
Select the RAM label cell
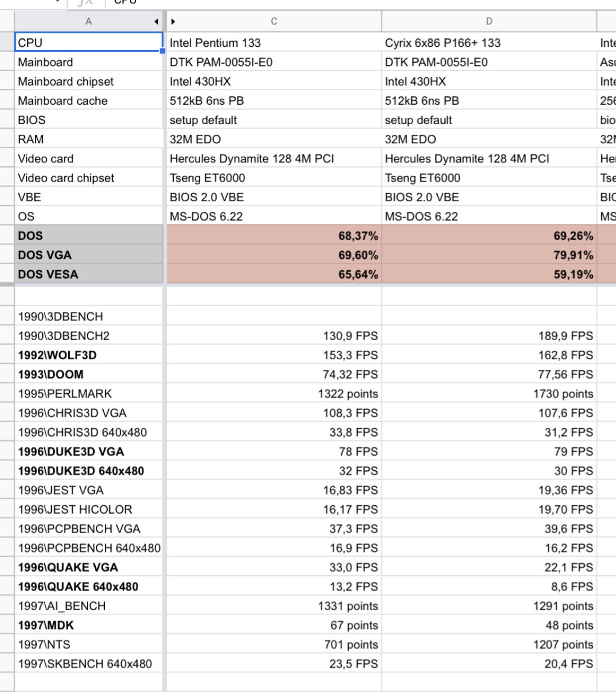click(x=89, y=139)
